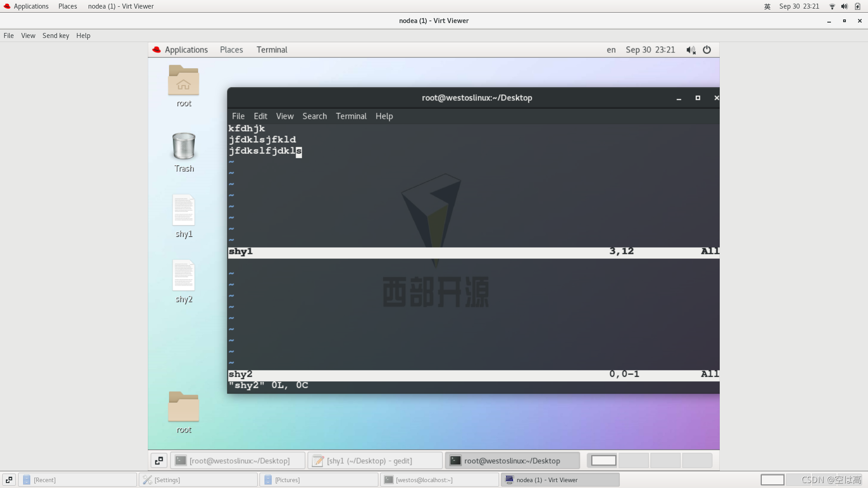Screen dimensions: 868x488
Task: Maximize the guest terminal window
Action: pos(698,98)
